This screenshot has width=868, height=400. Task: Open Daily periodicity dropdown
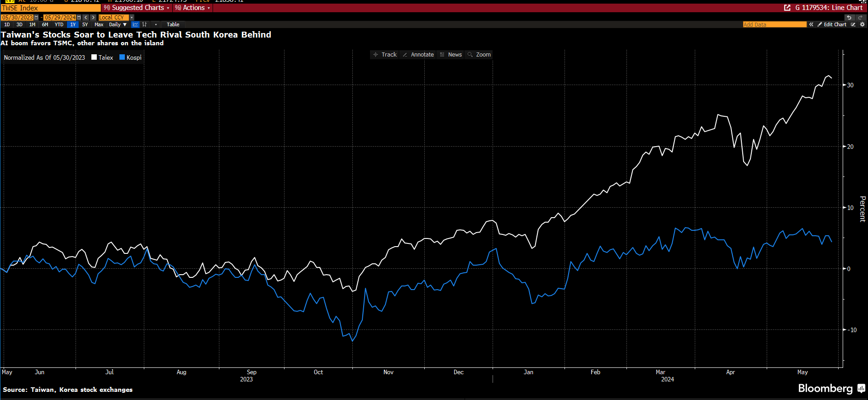[x=118, y=24]
